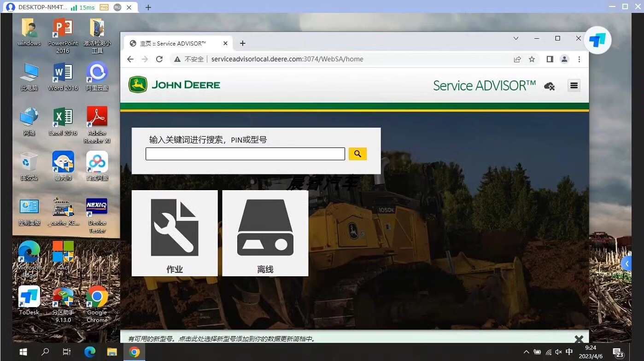This screenshot has width=644, height=361.
Task: Open 网络 desktop icon
Action: (29, 122)
